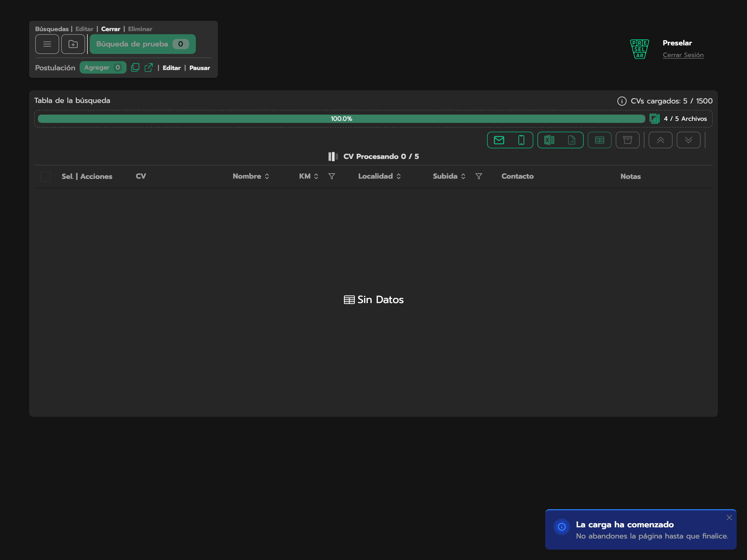Screen dimensions: 747x560
Task: Click the Agregar postulación button
Action: 103,67
